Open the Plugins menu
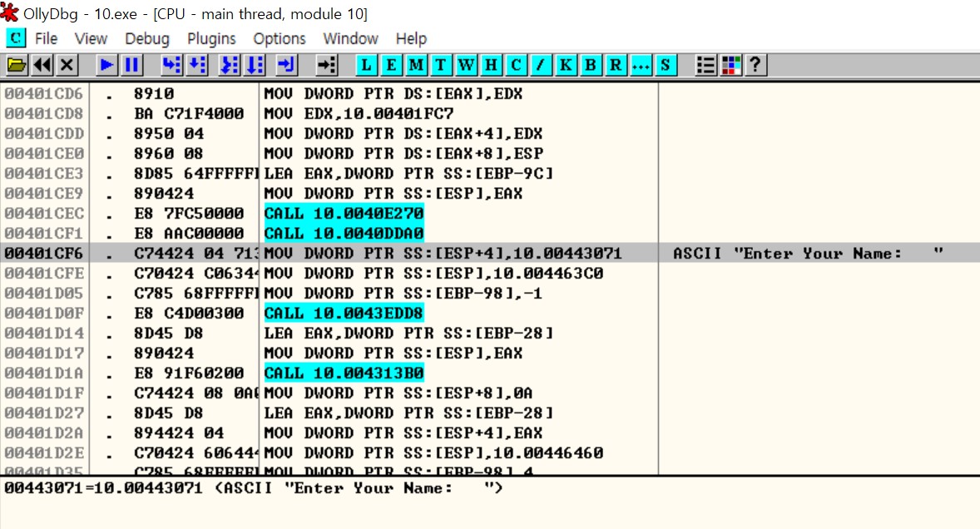Screen dimensions: 980x529 coord(211,39)
